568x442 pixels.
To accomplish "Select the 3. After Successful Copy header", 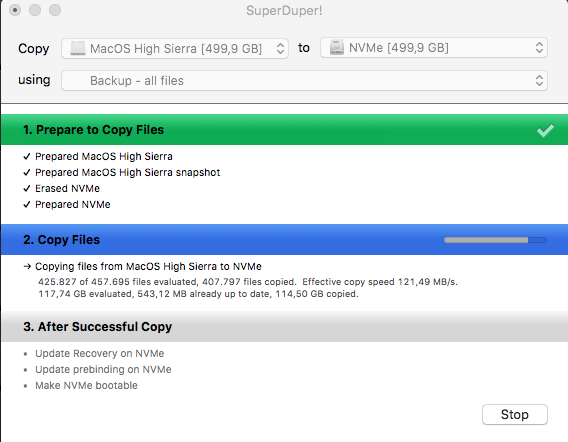I will coord(284,326).
